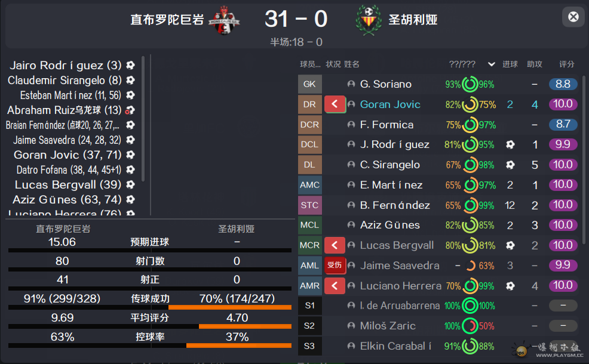
Task: Click profile icon next to G. Soriano
Action: (351, 84)
